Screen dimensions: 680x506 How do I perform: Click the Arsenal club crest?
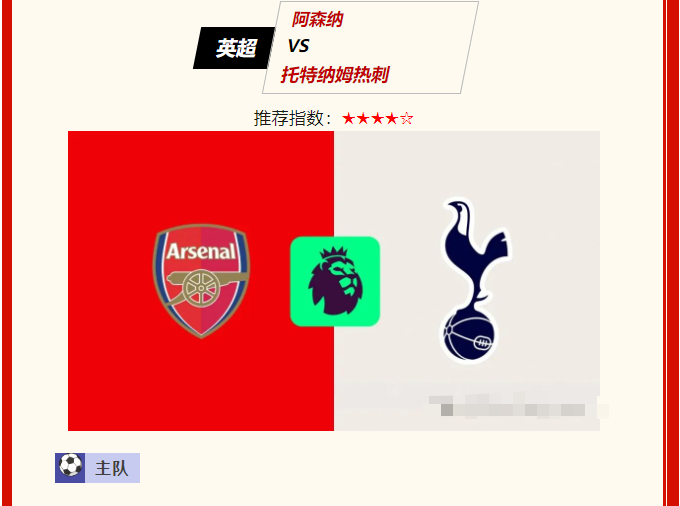tap(201, 281)
